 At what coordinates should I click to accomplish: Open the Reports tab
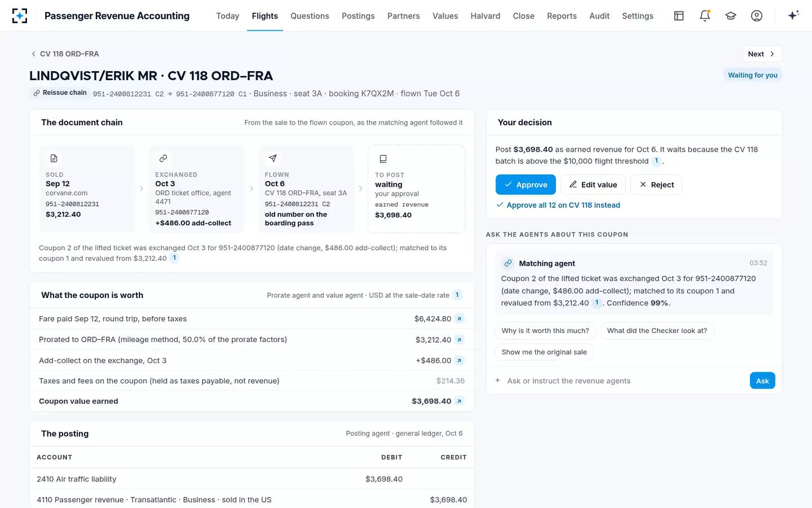(x=562, y=16)
